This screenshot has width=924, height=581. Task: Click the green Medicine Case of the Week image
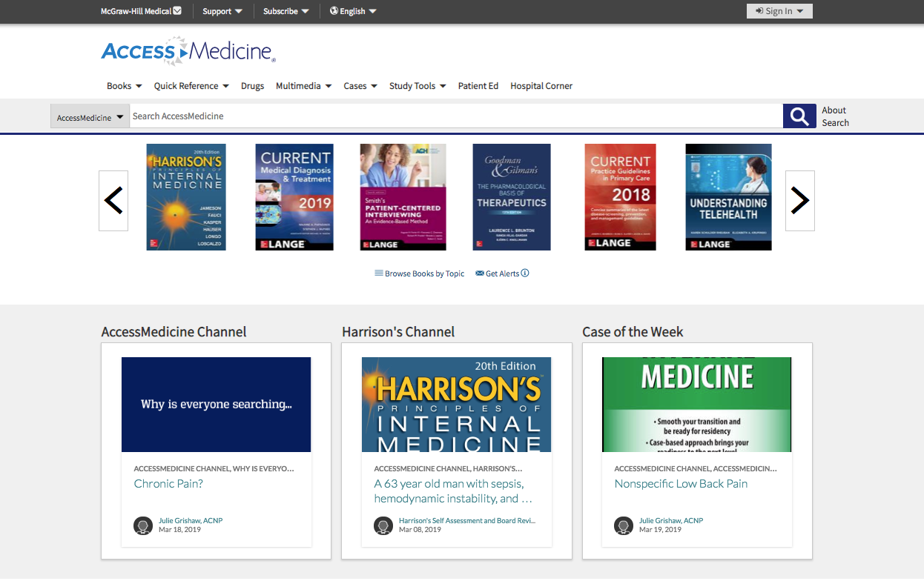tap(697, 405)
